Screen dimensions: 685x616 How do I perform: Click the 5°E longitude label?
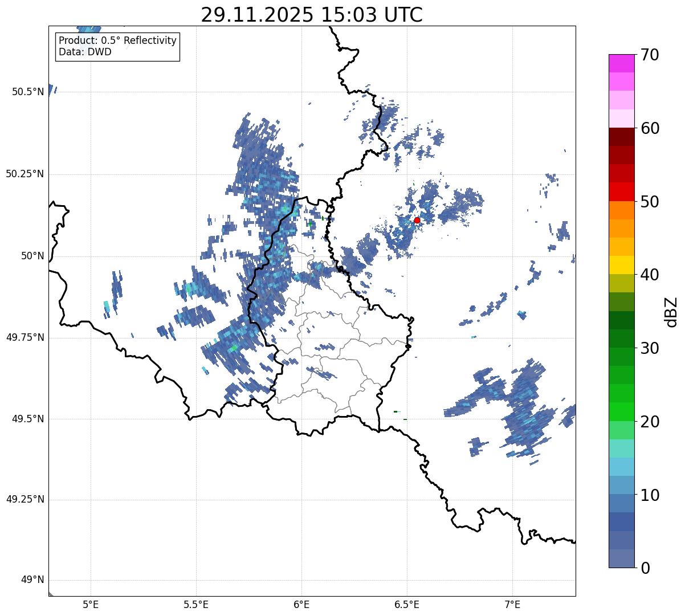[x=91, y=605]
